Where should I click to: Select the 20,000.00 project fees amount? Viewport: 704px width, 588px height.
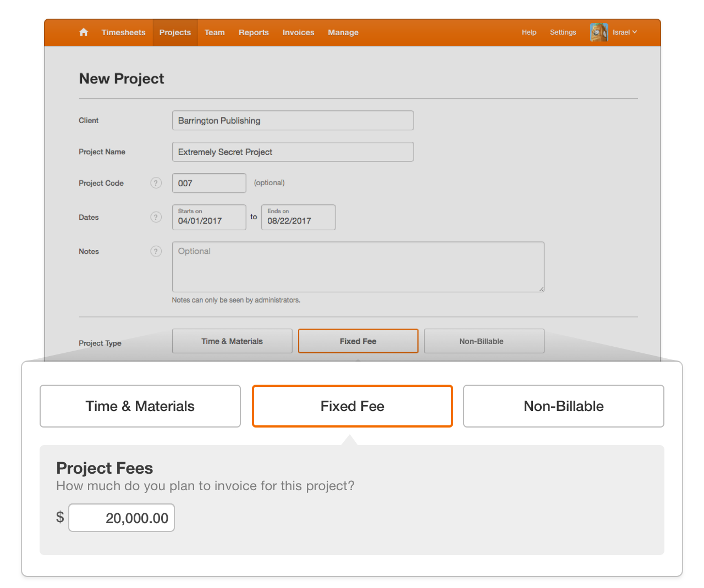click(121, 517)
